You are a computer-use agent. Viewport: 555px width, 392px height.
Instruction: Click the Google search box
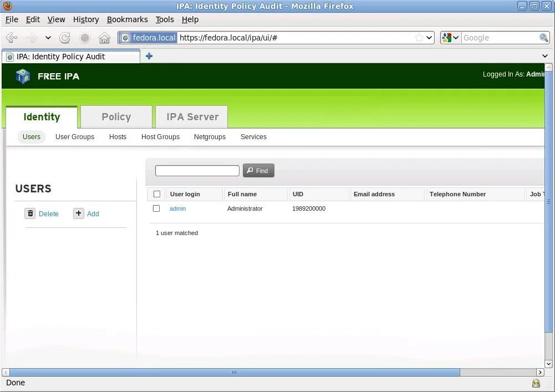click(x=500, y=38)
